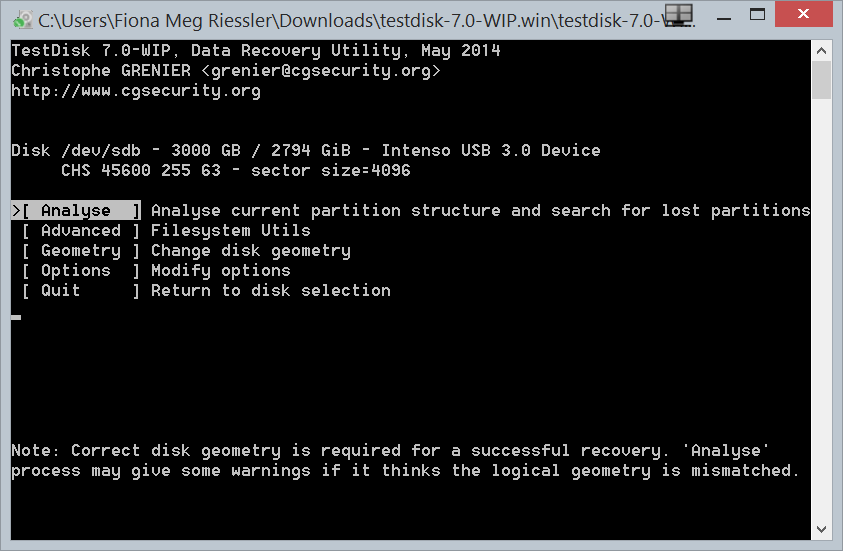
Task: Click the blinking text cursor below the menu
Action: (16, 316)
